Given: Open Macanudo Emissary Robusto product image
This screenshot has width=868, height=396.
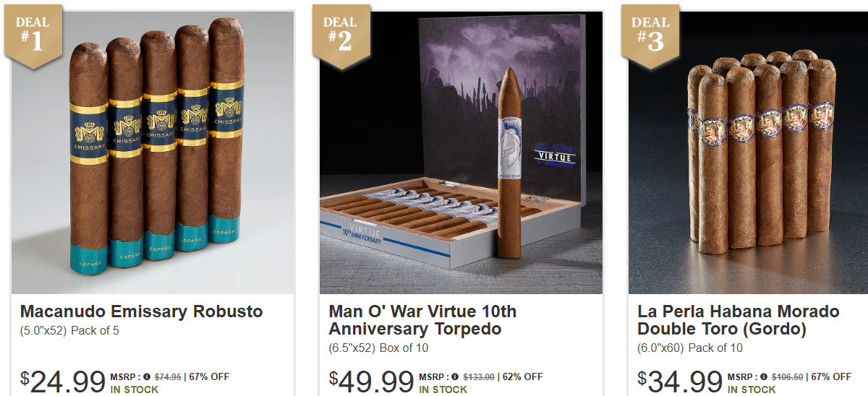Looking at the screenshot, I should [x=153, y=152].
